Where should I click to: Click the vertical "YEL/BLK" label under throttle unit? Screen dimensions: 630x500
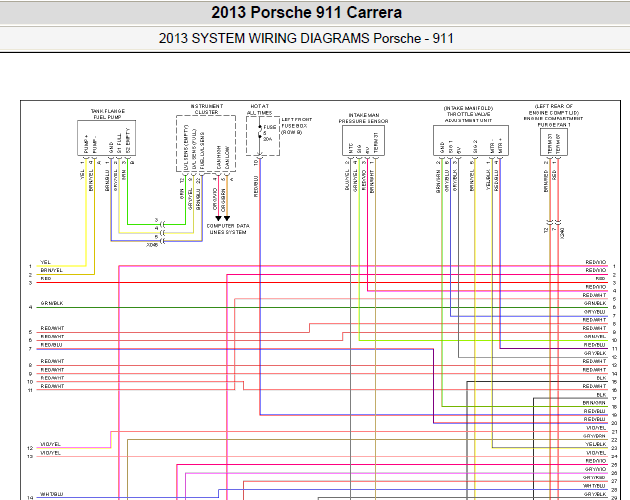pos(488,179)
